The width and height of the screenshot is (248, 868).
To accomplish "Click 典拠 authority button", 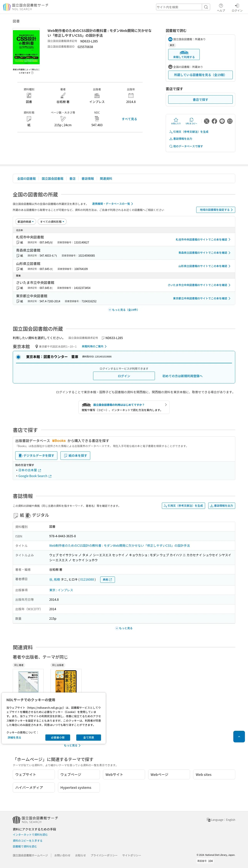I will pyautogui.click(x=107, y=580).
